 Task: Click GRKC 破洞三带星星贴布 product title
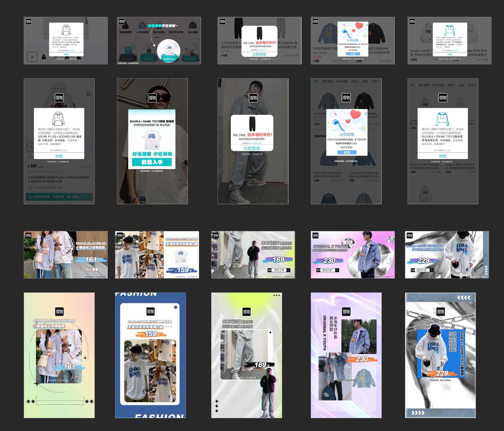[x=327, y=175]
